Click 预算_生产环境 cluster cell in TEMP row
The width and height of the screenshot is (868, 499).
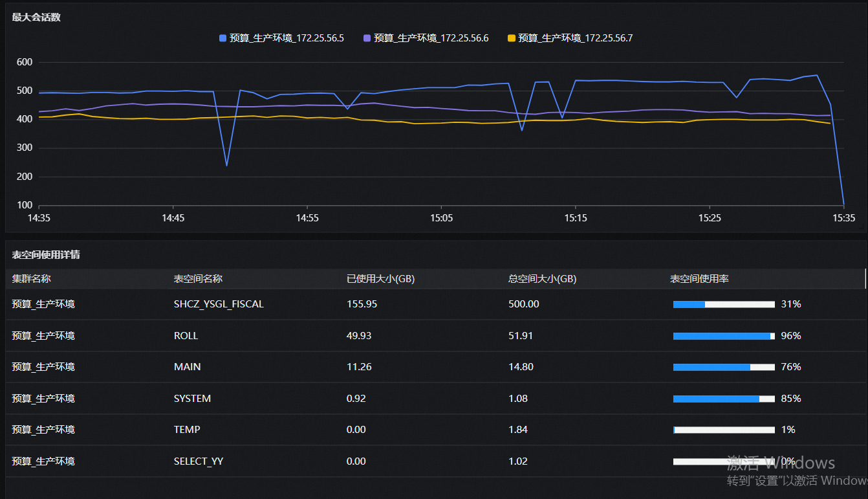coord(43,430)
